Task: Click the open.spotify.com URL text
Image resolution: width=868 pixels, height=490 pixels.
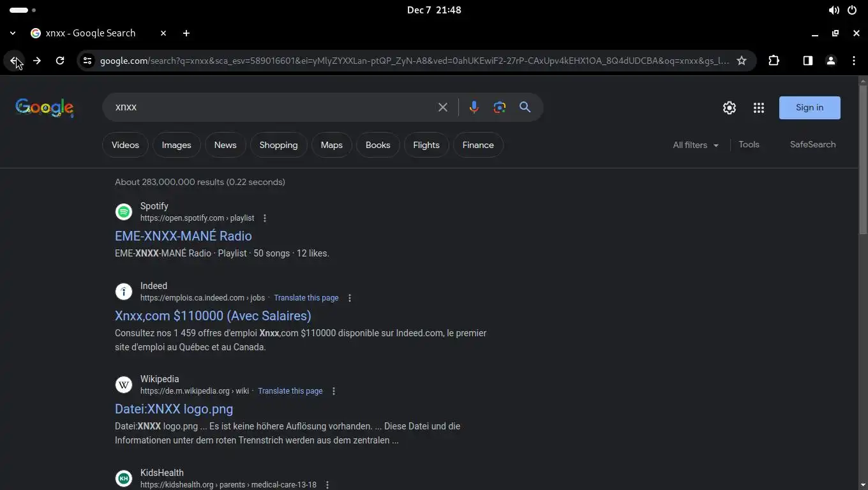Action: 197,218
